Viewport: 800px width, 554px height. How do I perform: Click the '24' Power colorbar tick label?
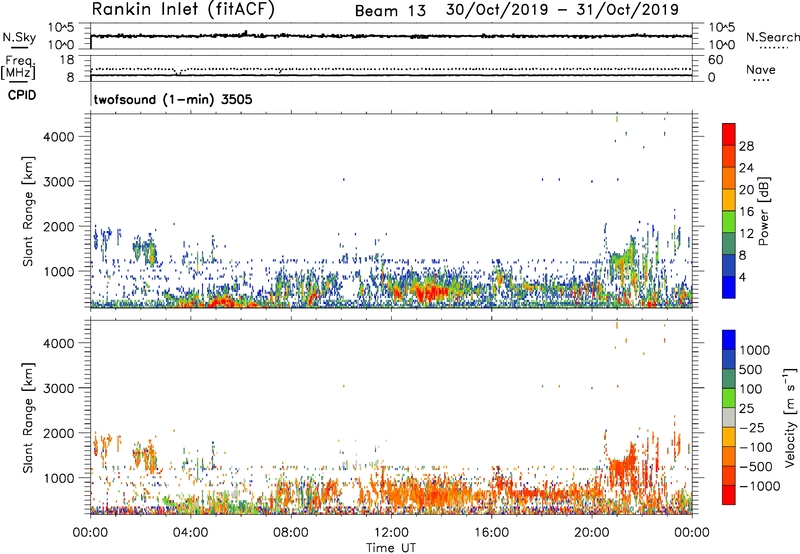(746, 168)
